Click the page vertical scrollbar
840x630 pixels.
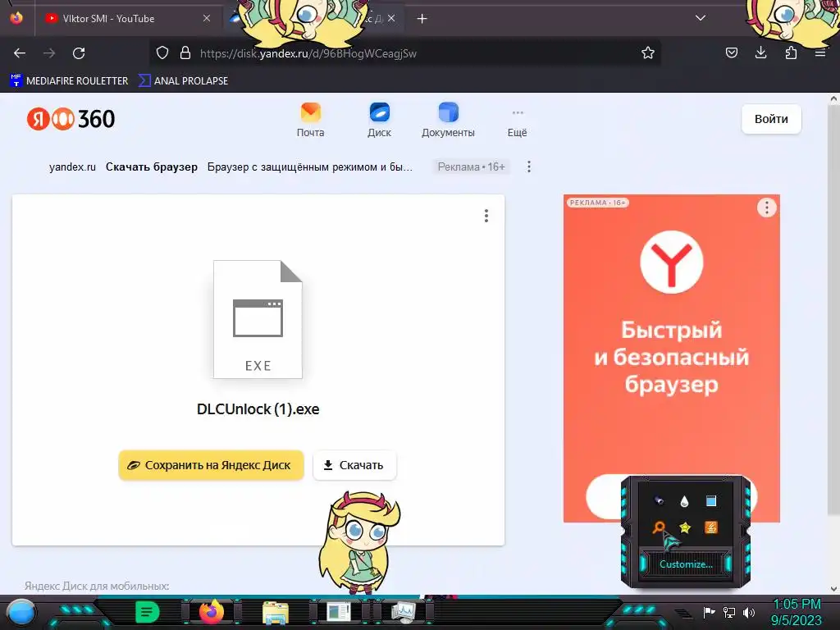click(833, 311)
